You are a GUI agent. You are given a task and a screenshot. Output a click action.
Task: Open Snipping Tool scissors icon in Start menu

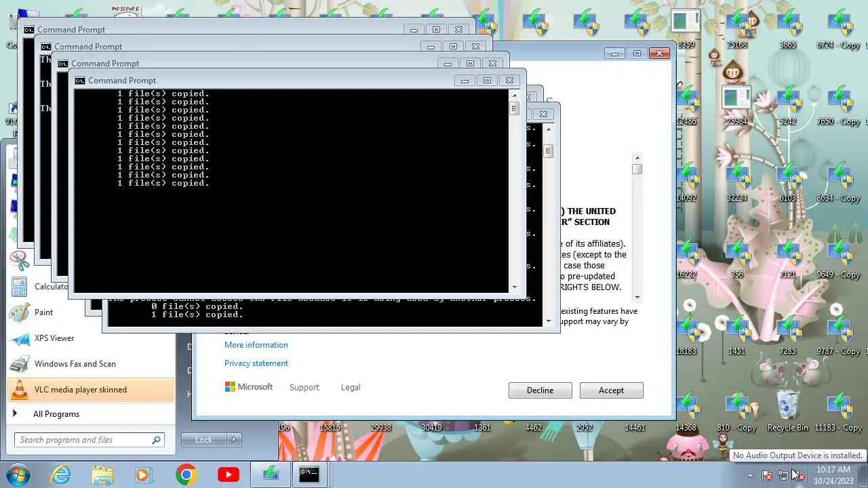coord(20,260)
